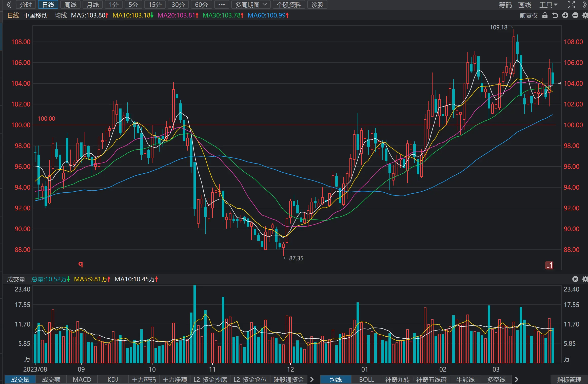588x384 pixels.
Task: Zoom out the chart with minus icon
Action: point(575,15)
